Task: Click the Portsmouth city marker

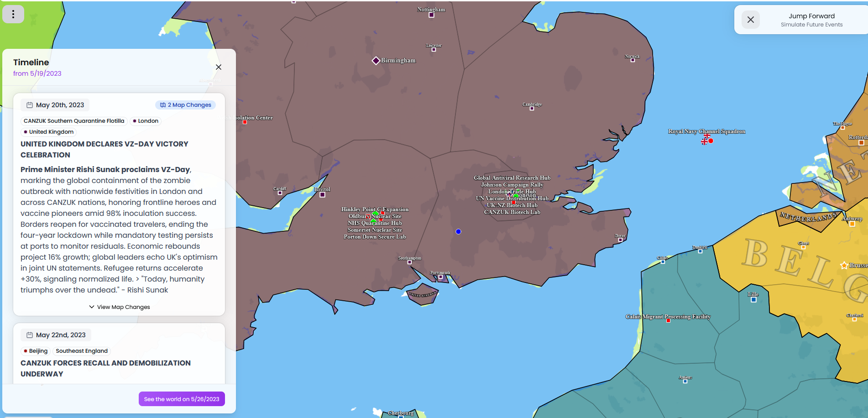Action: coord(440,277)
